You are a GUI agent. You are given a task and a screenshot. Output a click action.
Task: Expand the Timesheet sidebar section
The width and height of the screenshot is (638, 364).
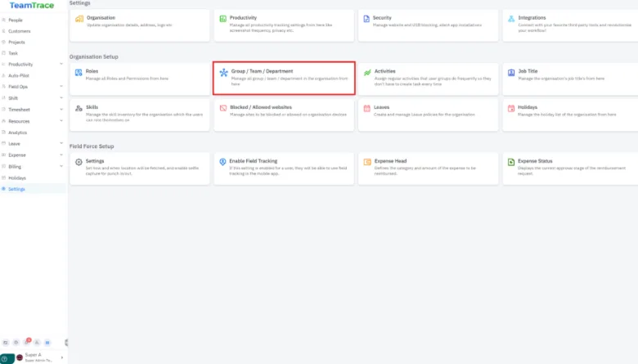pos(61,110)
